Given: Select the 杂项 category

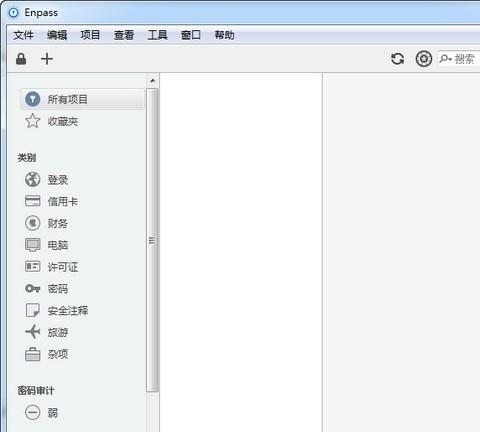Looking at the screenshot, I should point(58,354).
